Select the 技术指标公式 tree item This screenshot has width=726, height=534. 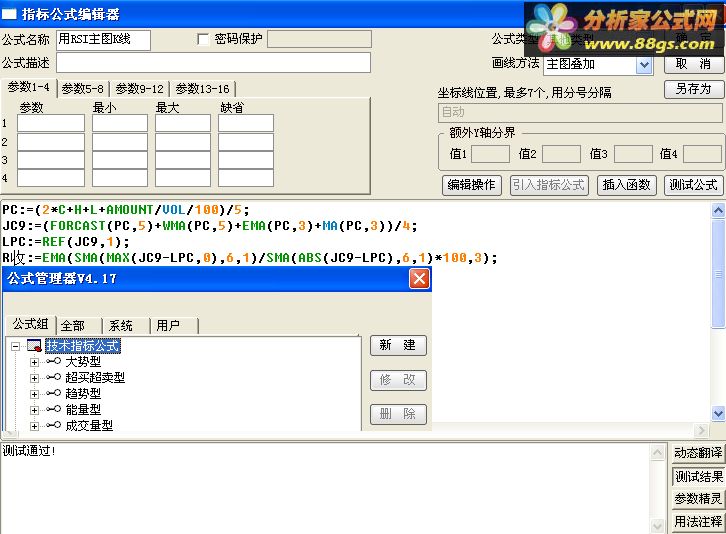coord(83,346)
